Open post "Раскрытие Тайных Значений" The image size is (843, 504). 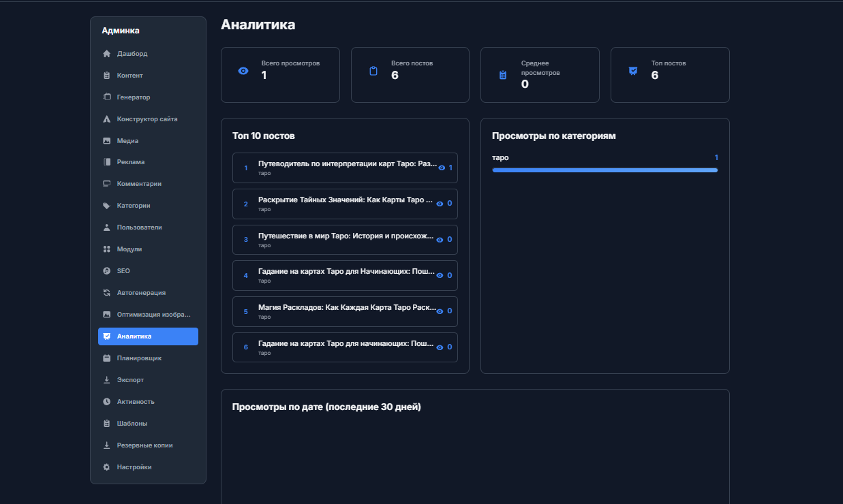[345, 200]
